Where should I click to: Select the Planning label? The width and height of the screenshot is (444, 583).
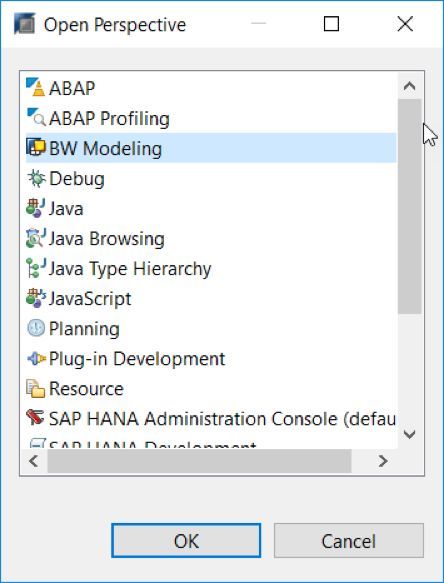[x=84, y=329]
